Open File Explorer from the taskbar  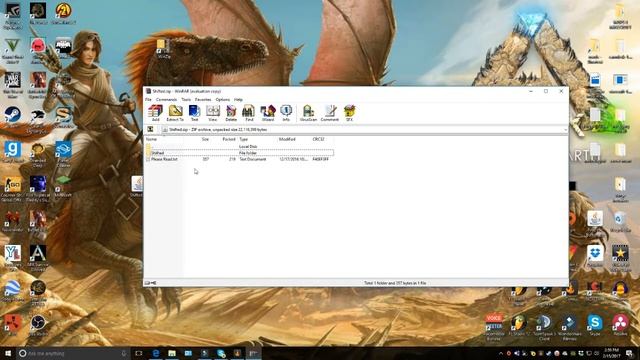(x=172, y=353)
